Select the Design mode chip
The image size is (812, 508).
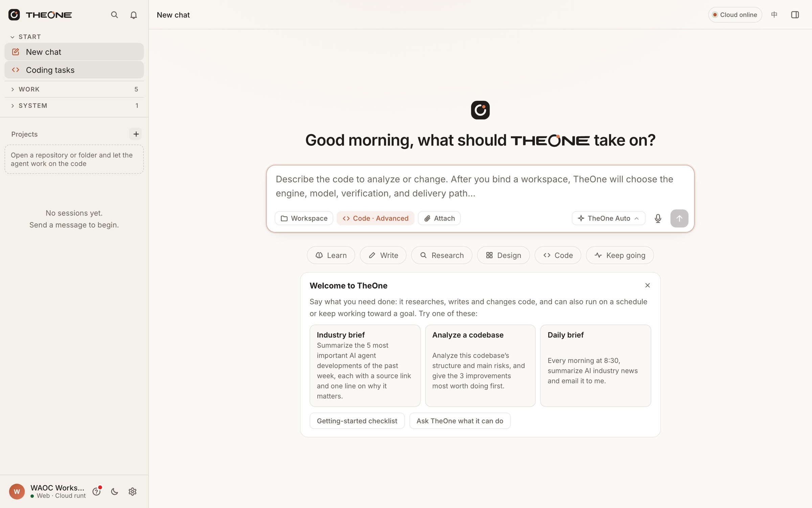tap(503, 255)
